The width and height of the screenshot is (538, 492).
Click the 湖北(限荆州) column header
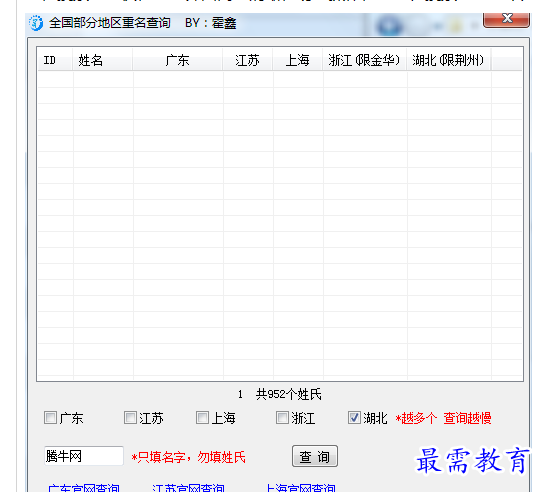tap(448, 60)
